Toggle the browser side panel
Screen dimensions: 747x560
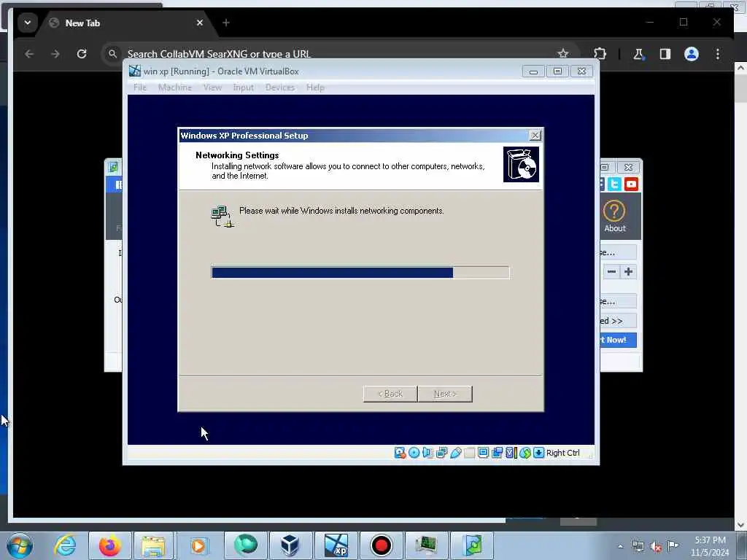665,54
